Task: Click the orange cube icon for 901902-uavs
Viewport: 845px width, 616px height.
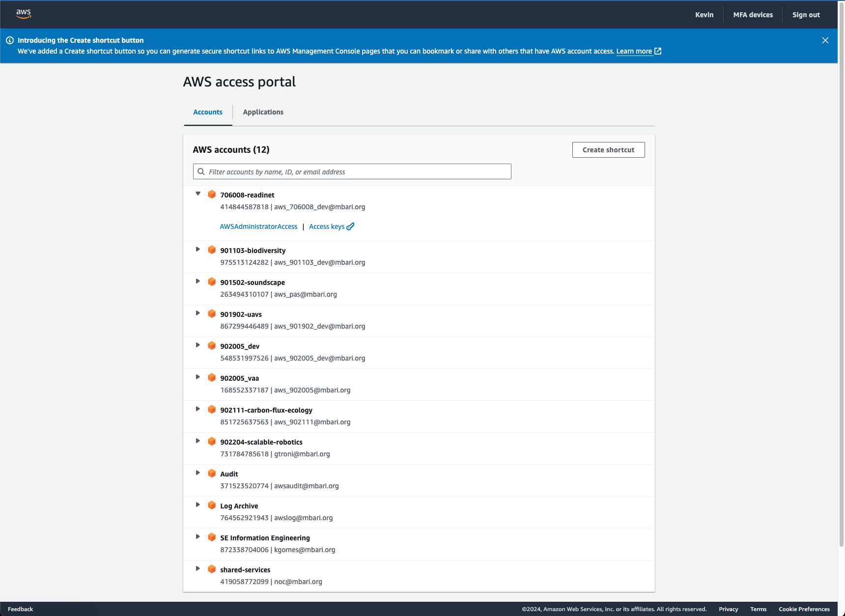Action: click(x=212, y=313)
